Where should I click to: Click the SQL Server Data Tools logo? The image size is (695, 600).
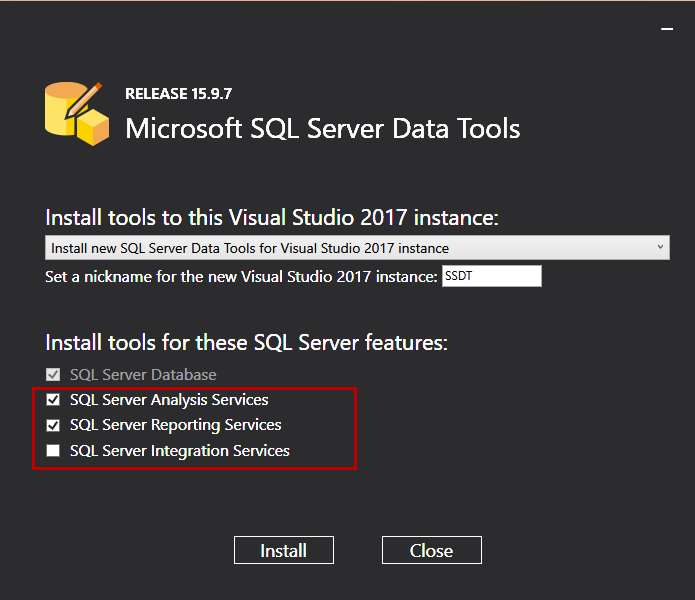(x=76, y=112)
